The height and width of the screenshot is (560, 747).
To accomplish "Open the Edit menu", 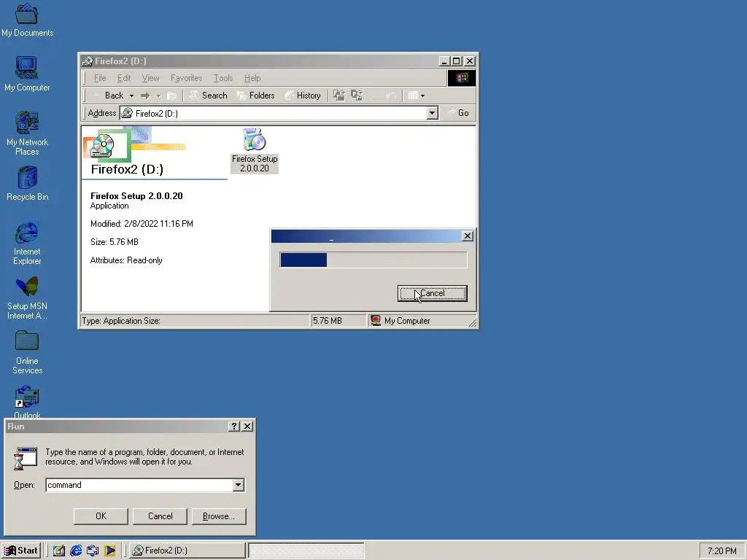I will tap(124, 78).
